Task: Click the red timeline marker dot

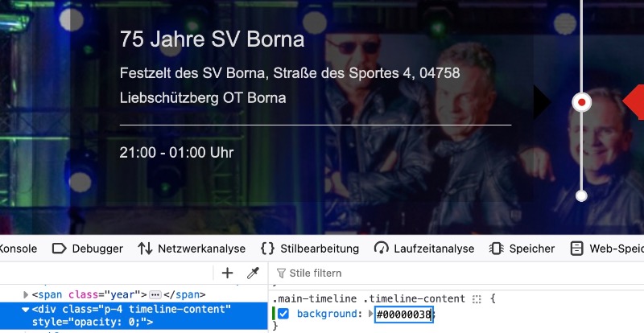Action: (581, 102)
